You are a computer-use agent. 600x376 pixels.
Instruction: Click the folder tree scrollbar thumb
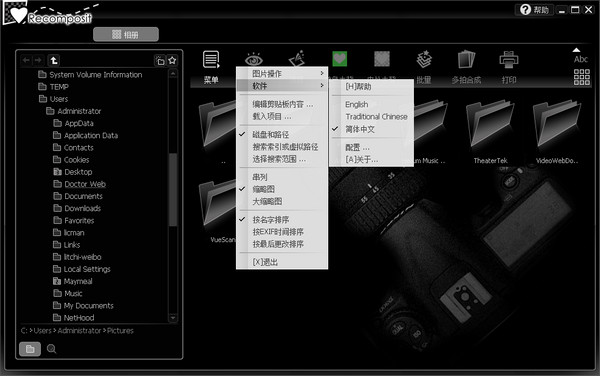(x=173, y=189)
